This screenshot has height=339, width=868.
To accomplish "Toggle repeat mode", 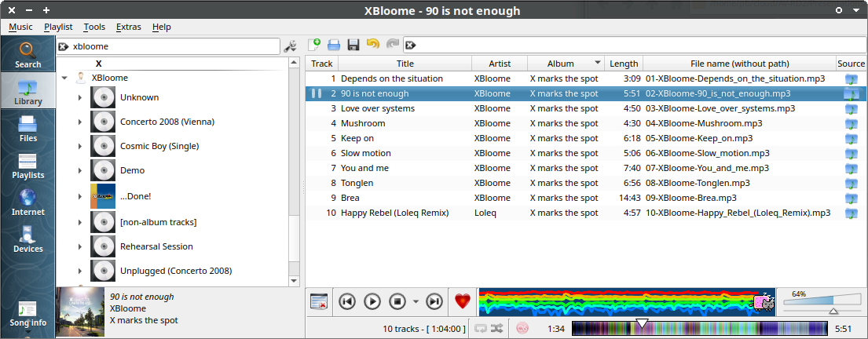I will pos(480,329).
